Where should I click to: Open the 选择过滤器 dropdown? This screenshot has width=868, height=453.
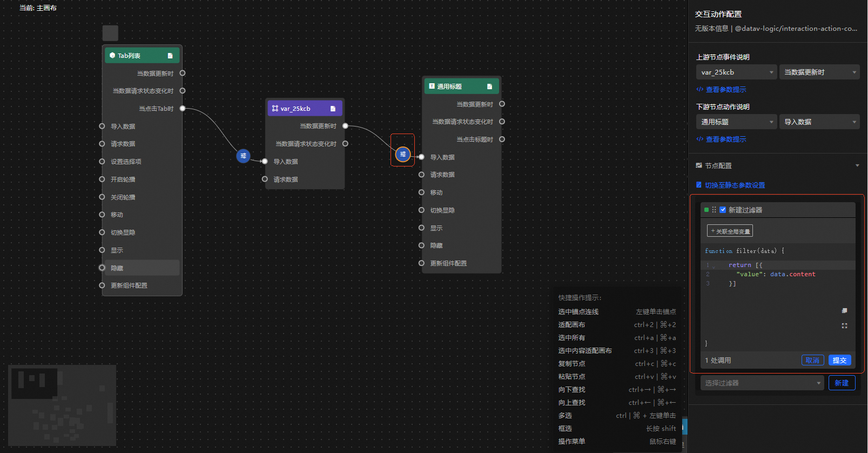point(762,383)
